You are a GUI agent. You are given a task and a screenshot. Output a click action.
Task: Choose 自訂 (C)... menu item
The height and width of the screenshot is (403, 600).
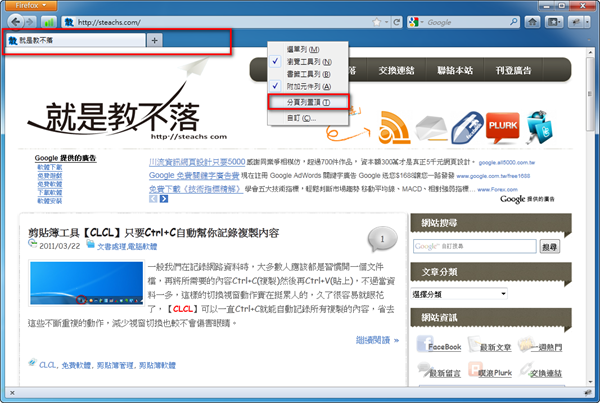pyautogui.click(x=308, y=118)
